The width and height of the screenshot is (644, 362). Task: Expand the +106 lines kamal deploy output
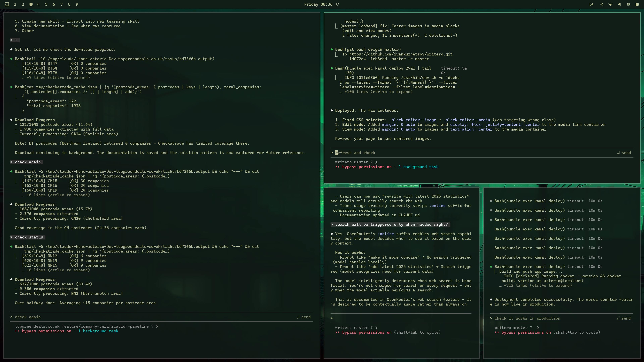tap(376, 92)
